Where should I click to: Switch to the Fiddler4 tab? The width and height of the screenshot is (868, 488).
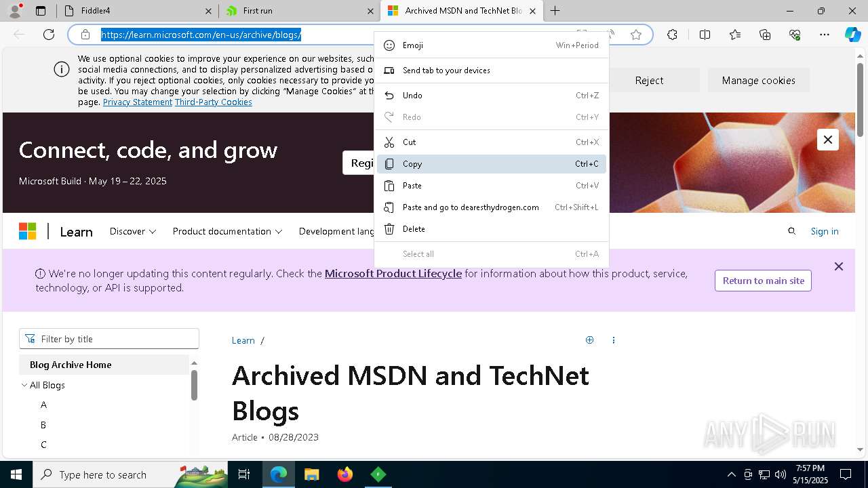(138, 11)
